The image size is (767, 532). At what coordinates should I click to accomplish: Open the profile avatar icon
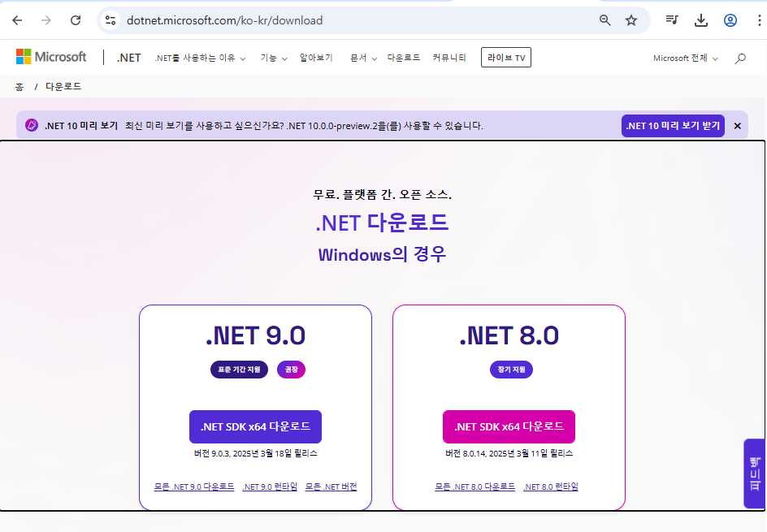[x=730, y=20]
